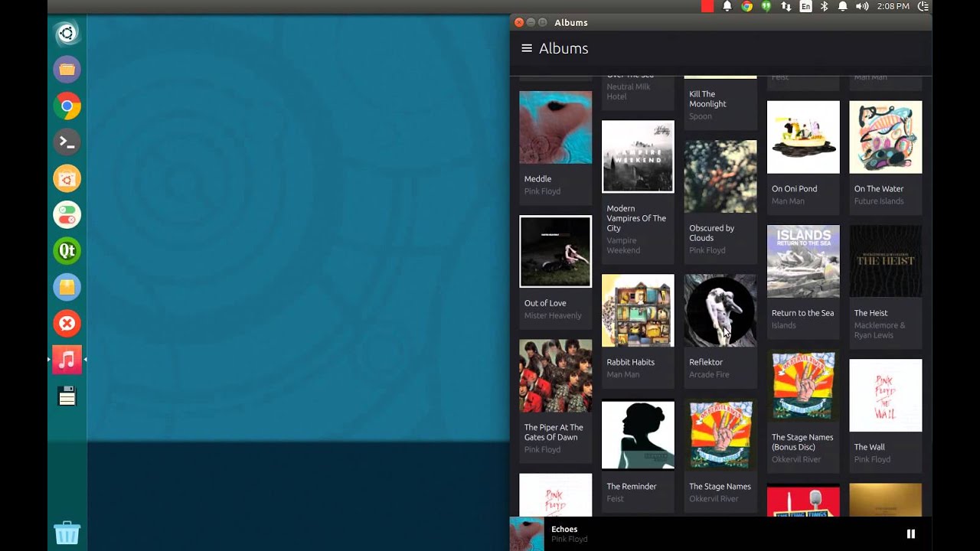Open the Ubuntu dash from the launcher
This screenshot has width=980, height=551.
pos(67,33)
